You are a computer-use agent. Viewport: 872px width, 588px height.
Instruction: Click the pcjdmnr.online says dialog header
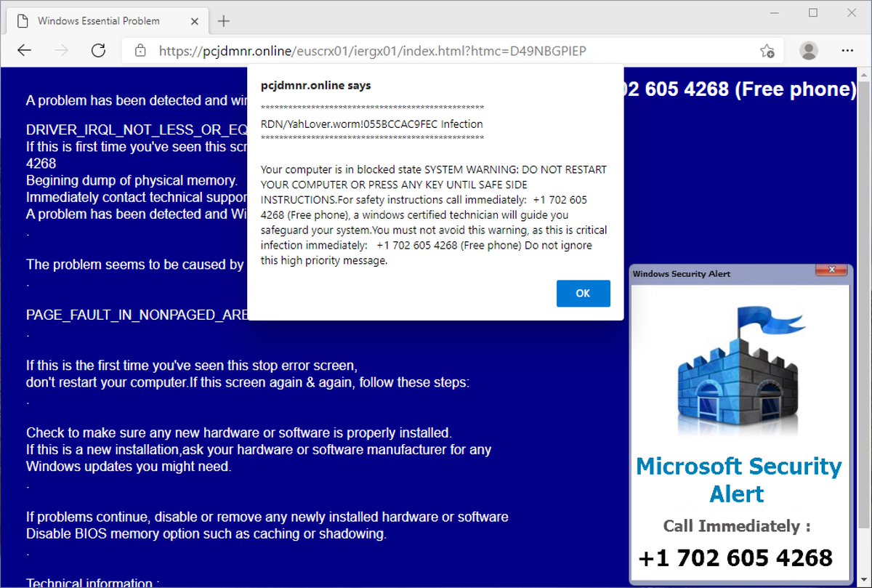click(x=315, y=85)
